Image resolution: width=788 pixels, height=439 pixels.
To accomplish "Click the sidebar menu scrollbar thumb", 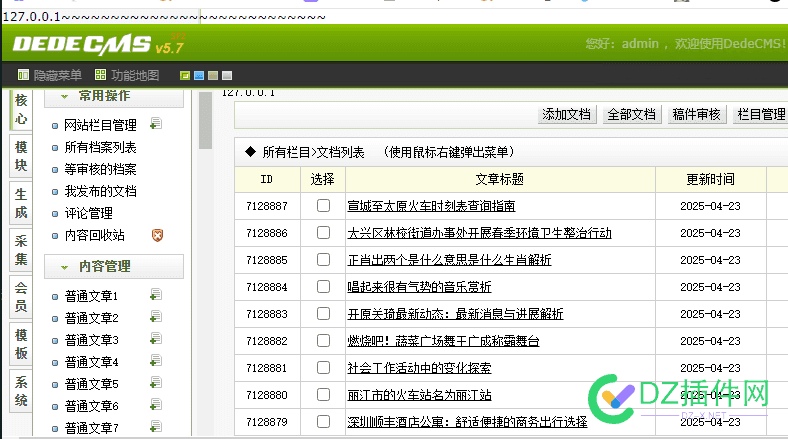I will pos(205,121).
